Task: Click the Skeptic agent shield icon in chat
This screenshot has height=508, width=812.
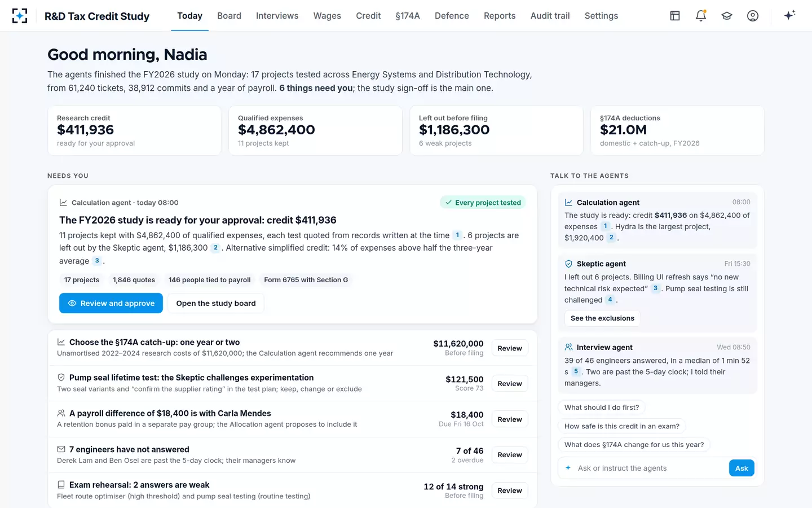Action: 568,264
